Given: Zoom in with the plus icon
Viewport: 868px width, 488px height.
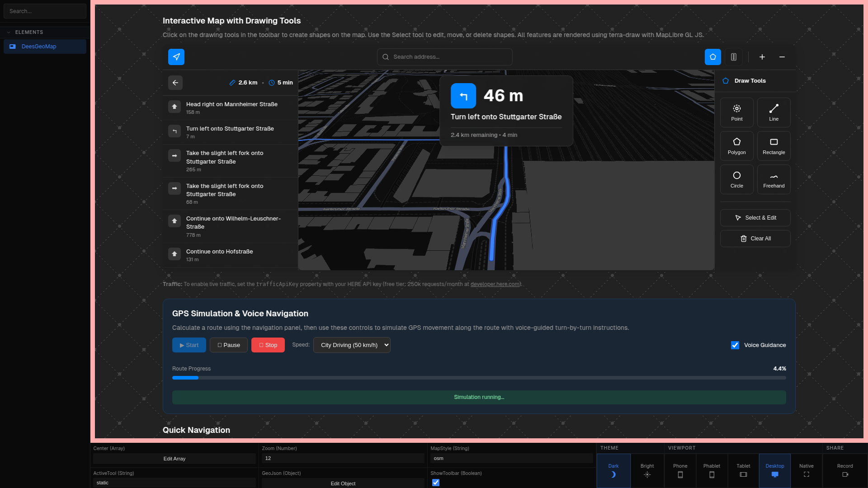Looking at the screenshot, I should tap(762, 57).
